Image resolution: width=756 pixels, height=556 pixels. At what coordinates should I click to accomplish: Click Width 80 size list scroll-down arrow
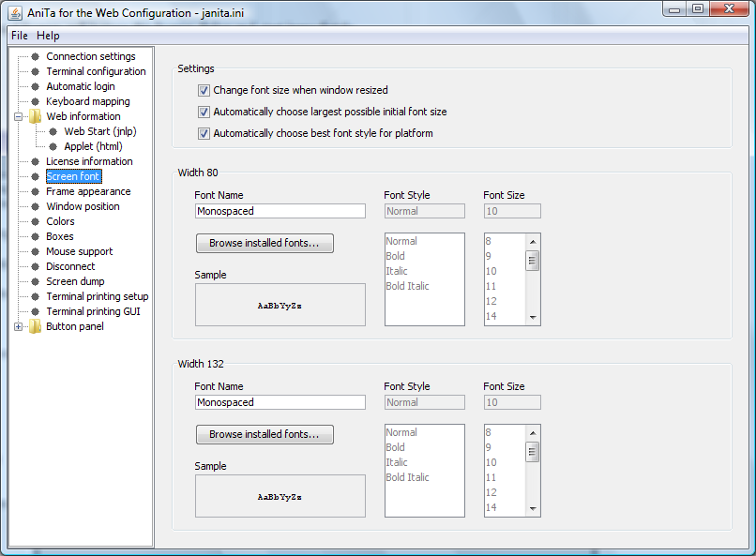pos(533,318)
